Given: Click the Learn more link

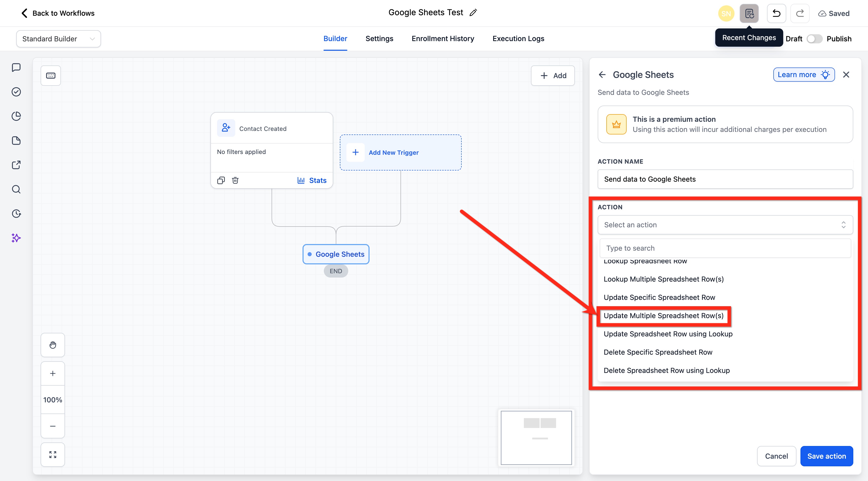Looking at the screenshot, I should click(x=803, y=74).
